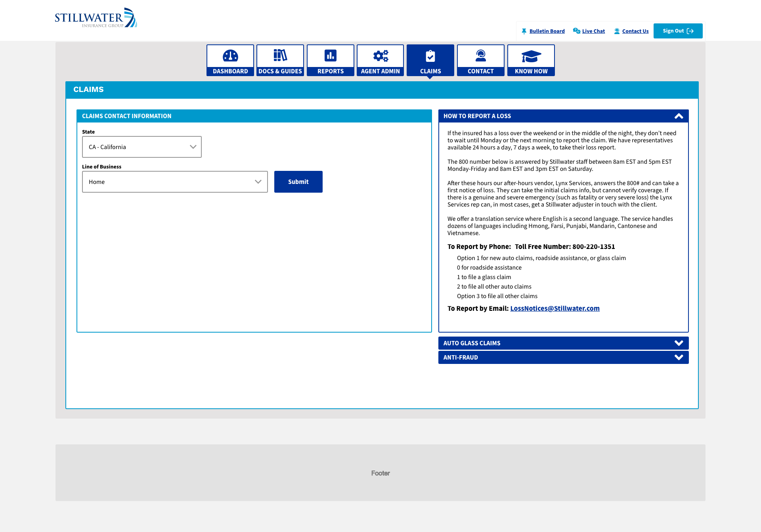Open the Contact Us link
Image resolution: width=761 pixels, height=532 pixels.
[635, 31]
